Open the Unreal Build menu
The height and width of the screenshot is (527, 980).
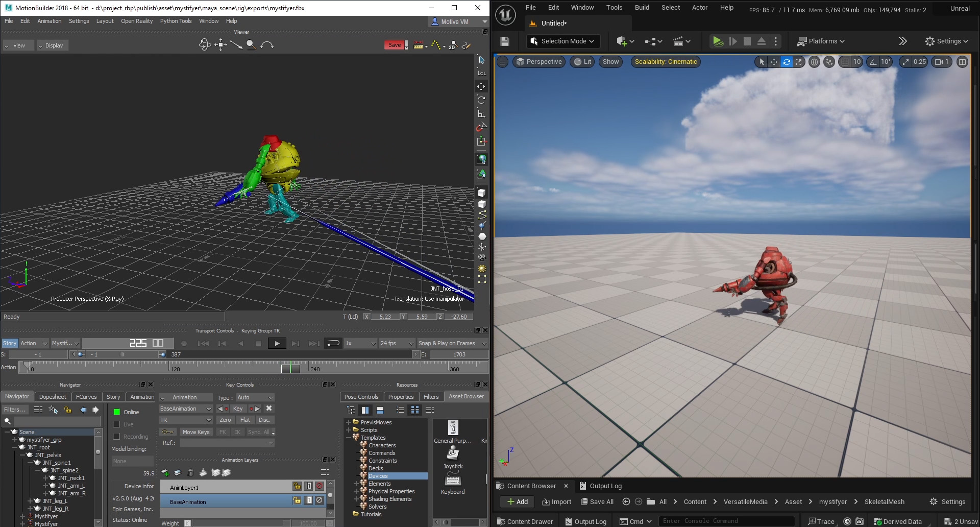point(642,8)
